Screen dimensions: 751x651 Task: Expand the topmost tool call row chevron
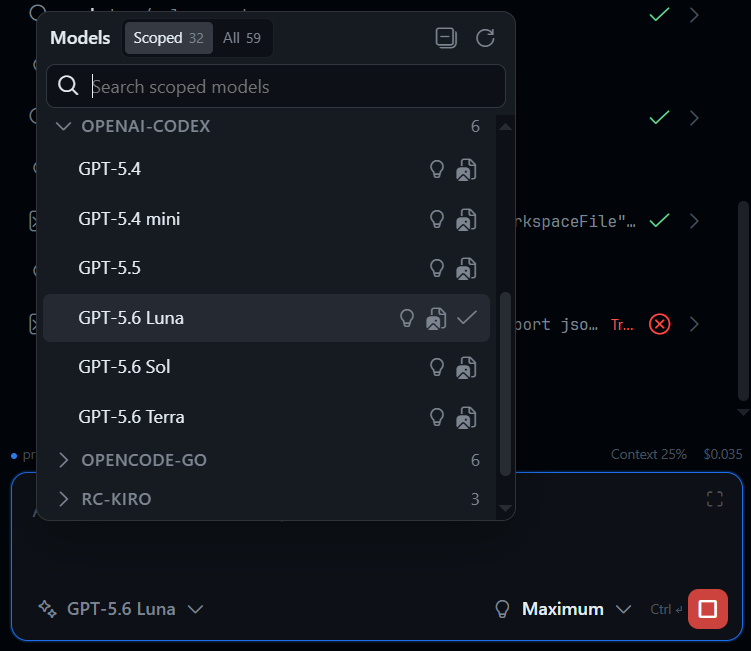[x=694, y=15]
